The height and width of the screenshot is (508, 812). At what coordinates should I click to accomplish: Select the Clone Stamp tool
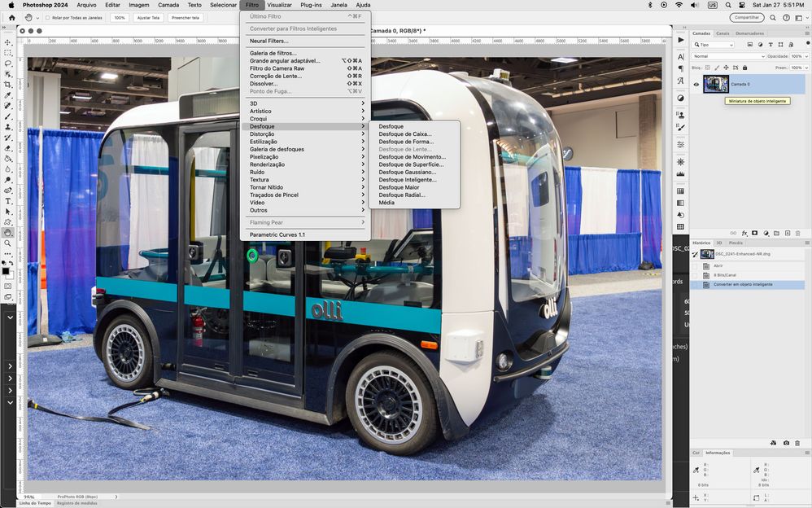(7, 127)
